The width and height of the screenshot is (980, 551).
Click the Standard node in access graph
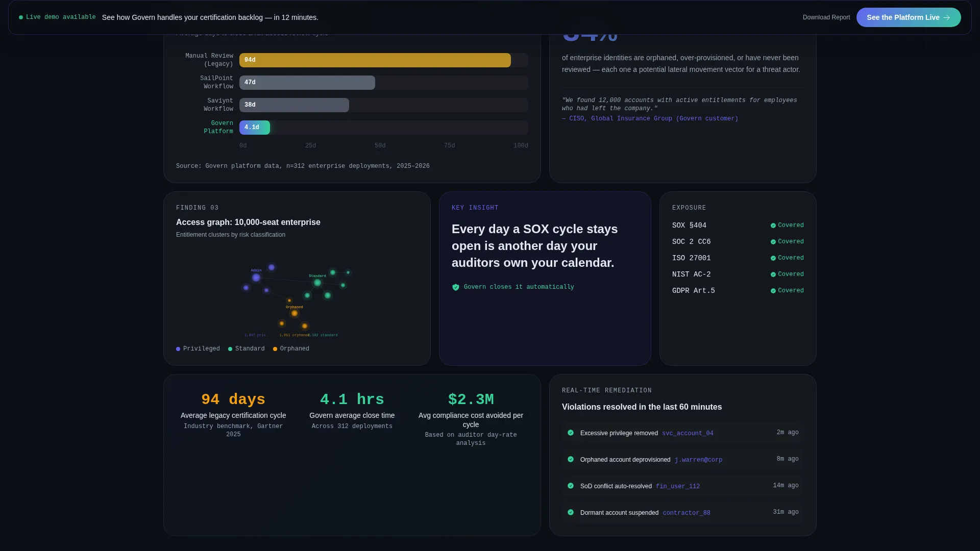coord(317,283)
